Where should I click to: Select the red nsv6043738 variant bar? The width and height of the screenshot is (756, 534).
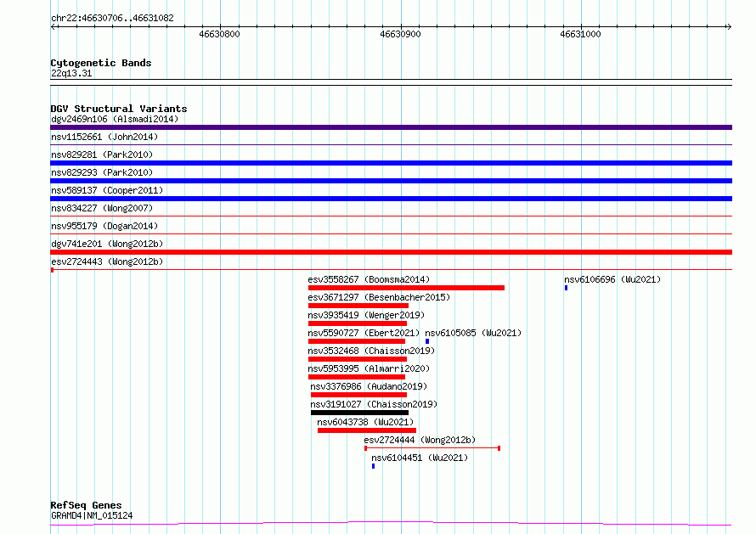pyautogui.click(x=367, y=430)
